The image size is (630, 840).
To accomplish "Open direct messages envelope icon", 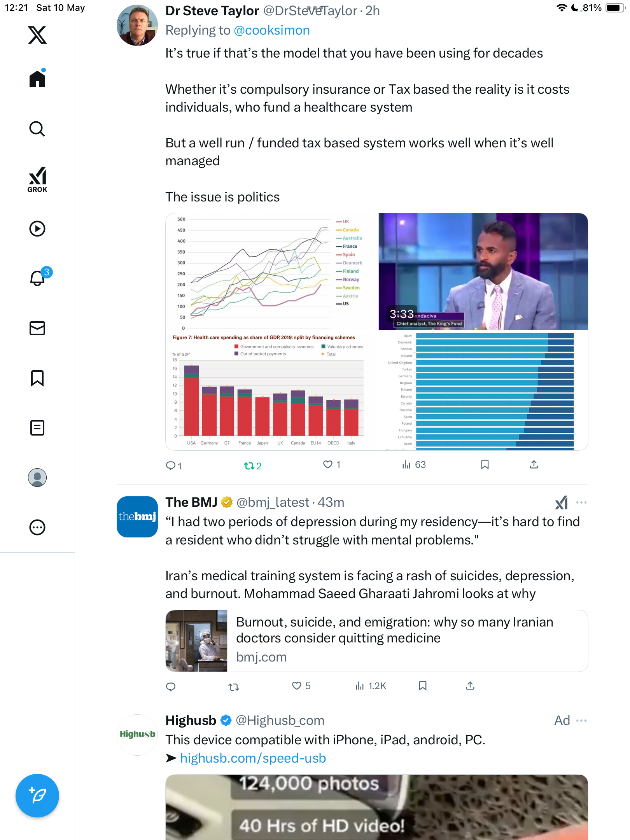I will pos(37,328).
